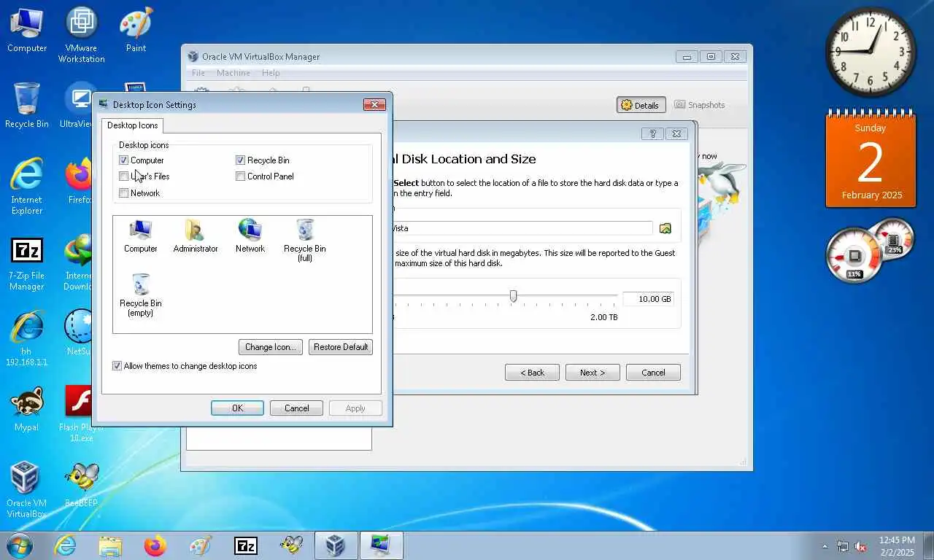Show hidden tray icons arrow
Viewport: 934px width, 560px height.
point(825,546)
